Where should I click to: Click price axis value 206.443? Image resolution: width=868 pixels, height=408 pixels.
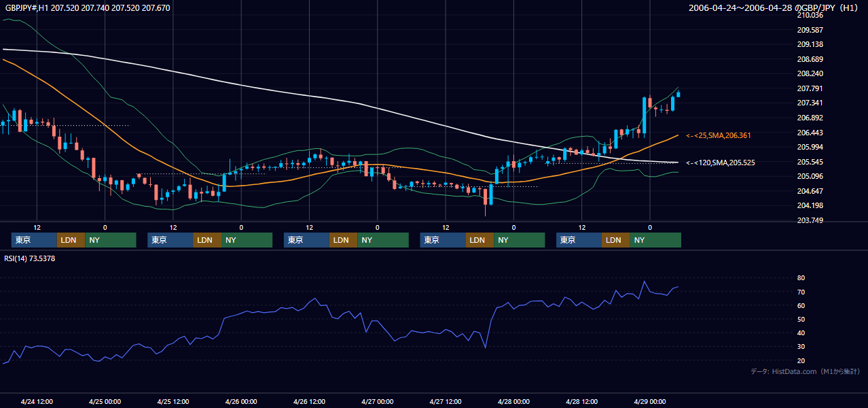click(x=810, y=133)
